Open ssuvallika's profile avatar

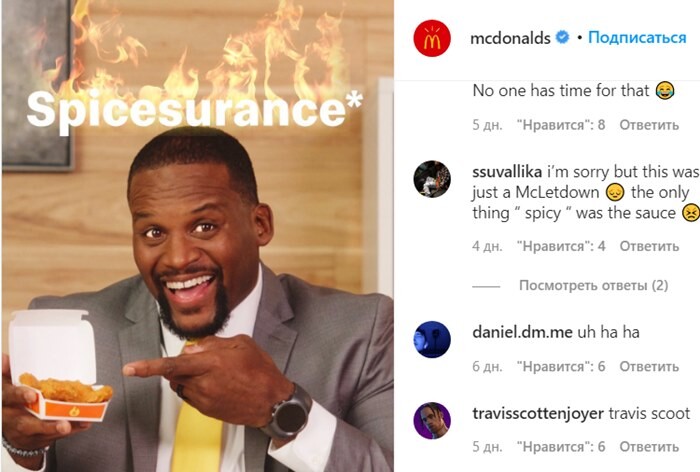(432, 179)
